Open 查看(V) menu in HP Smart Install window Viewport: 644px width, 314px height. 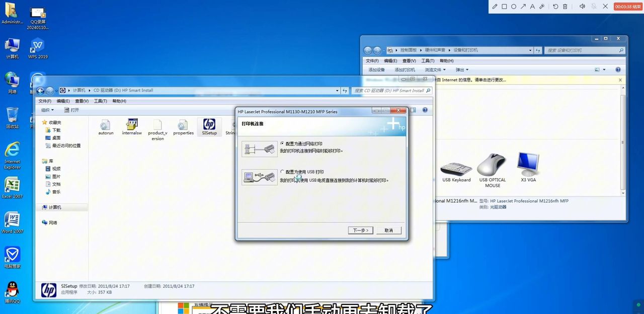(x=82, y=101)
